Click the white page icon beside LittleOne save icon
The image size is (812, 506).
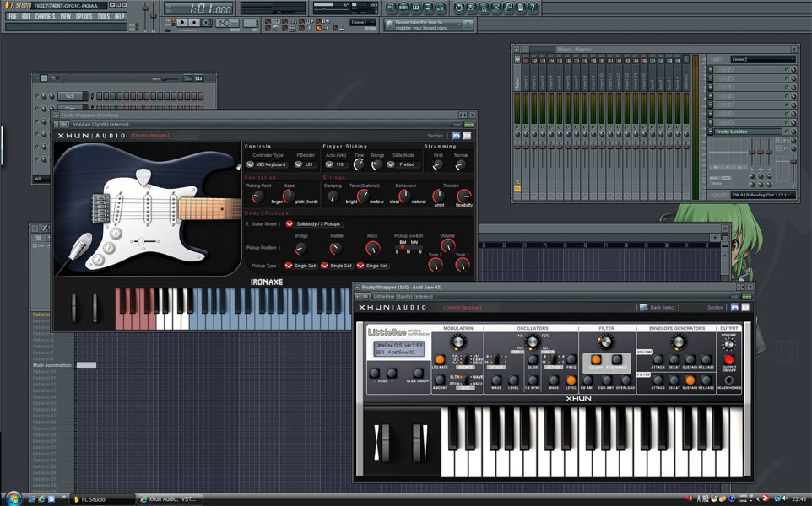745,307
